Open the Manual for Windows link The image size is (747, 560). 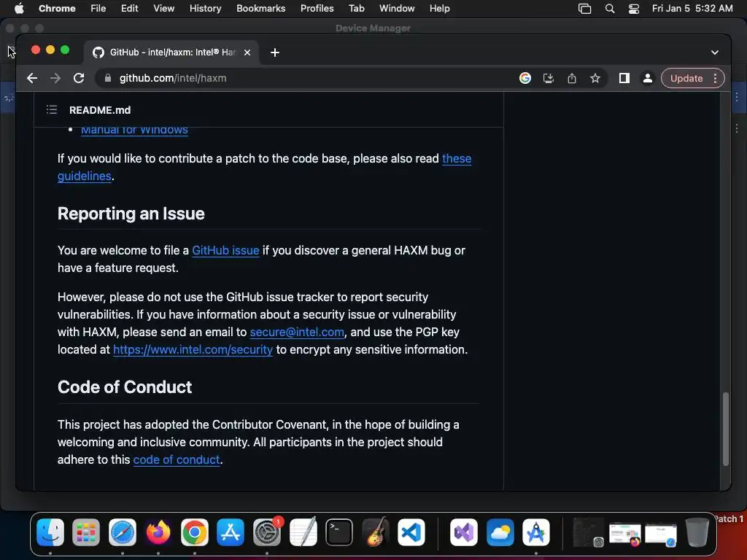click(134, 130)
